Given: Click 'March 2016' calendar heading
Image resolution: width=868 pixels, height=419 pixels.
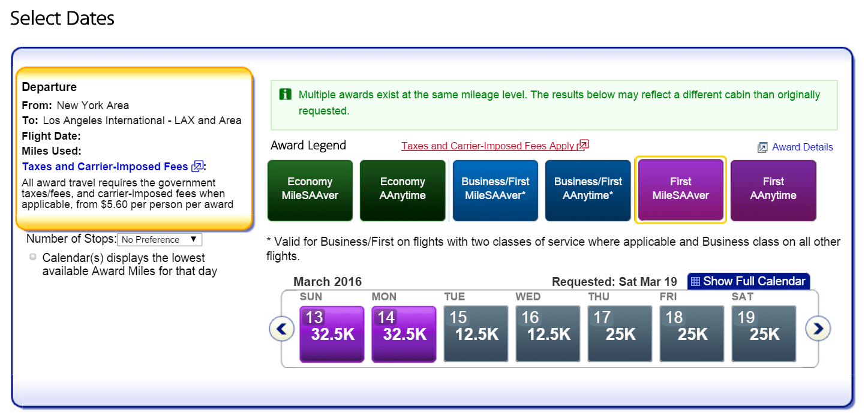Looking at the screenshot, I should [x=328, y=282].
